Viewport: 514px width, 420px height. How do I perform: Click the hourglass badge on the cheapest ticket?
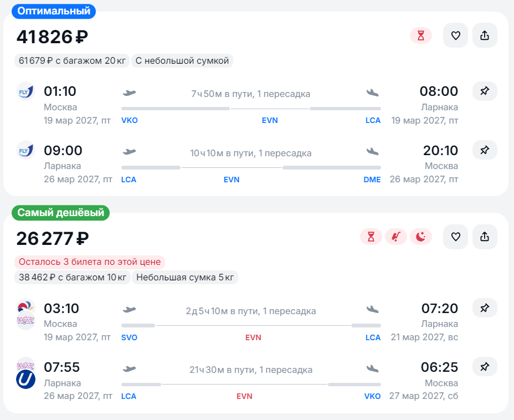click(x=371, y=237)
